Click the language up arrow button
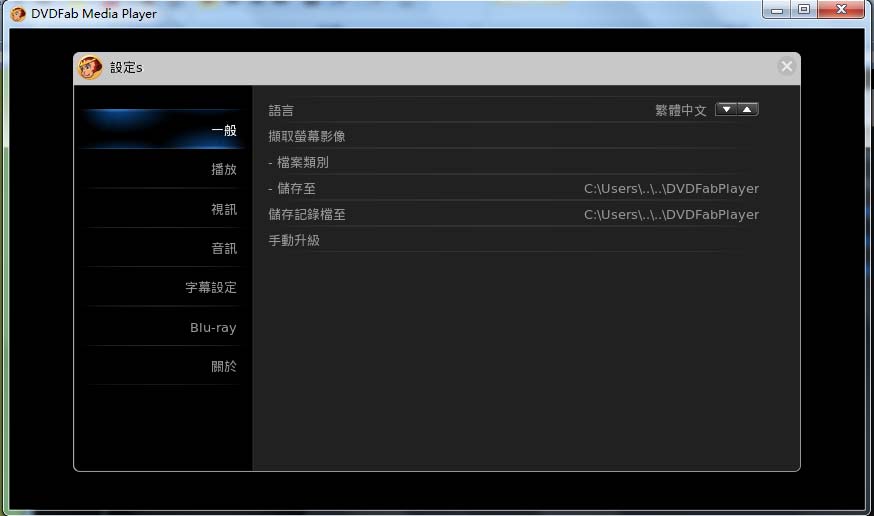This screenshot has width=874, height=516. tap(747, 109)
